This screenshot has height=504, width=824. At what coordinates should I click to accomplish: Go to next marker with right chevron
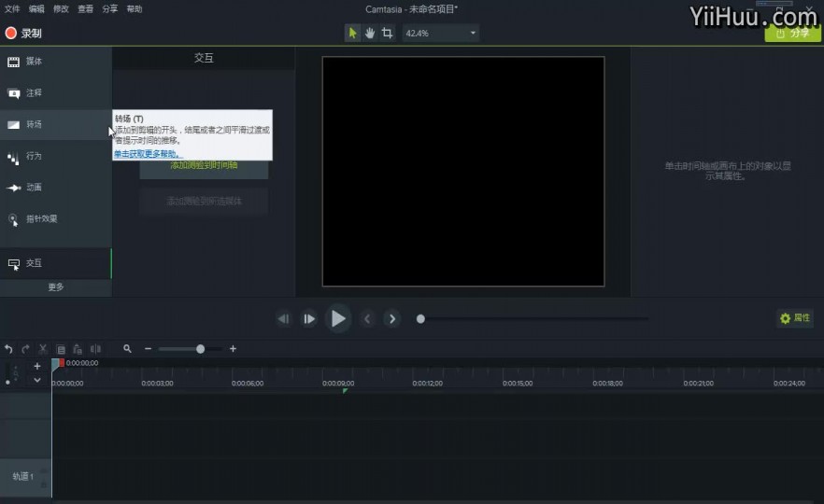(392, 318)
